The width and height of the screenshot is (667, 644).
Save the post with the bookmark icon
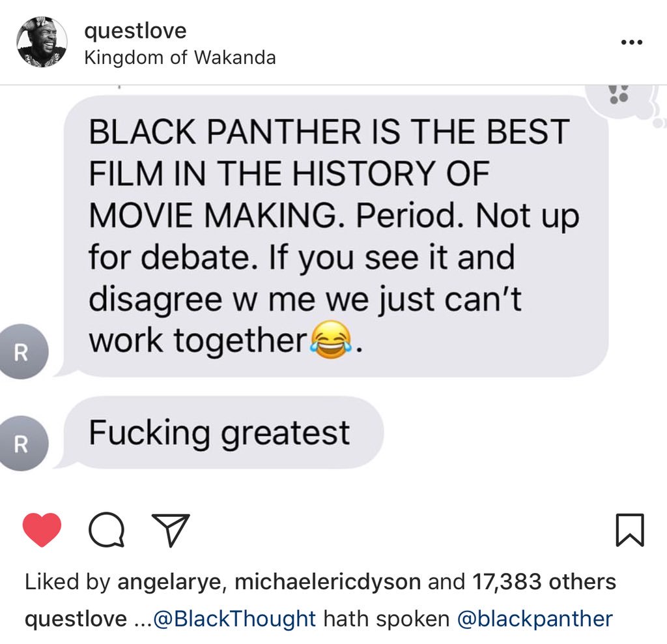(x=630, y=530)
